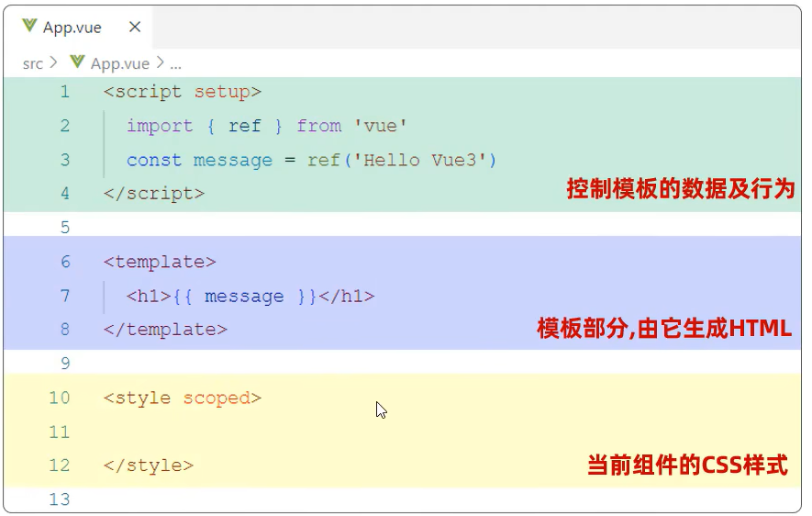Image resolution: width=812 pixels, height=516 pixels.
Task: Place cursor in the opening script setup tag
Action: pyautogui.click(x=183, y=92)
